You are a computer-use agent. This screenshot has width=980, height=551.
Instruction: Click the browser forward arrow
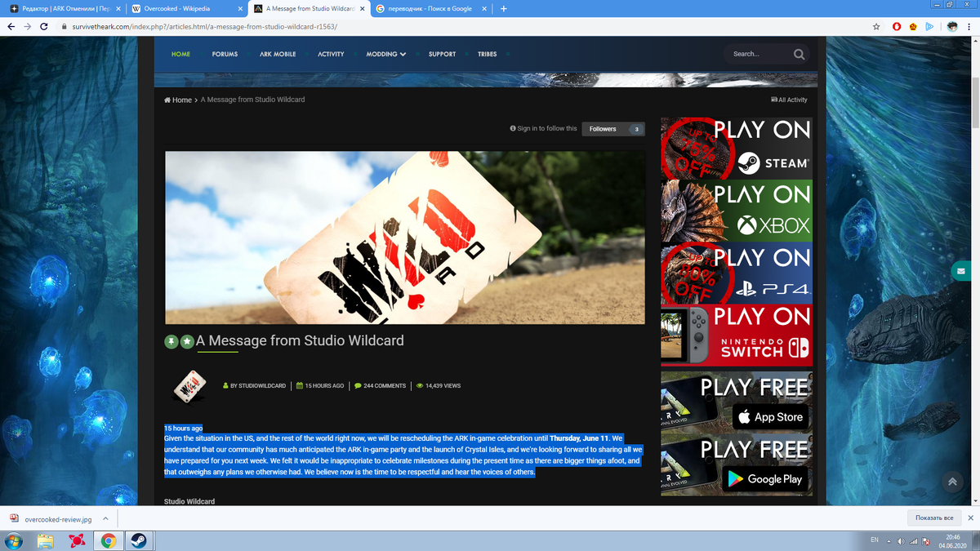[x=28, y=26]
